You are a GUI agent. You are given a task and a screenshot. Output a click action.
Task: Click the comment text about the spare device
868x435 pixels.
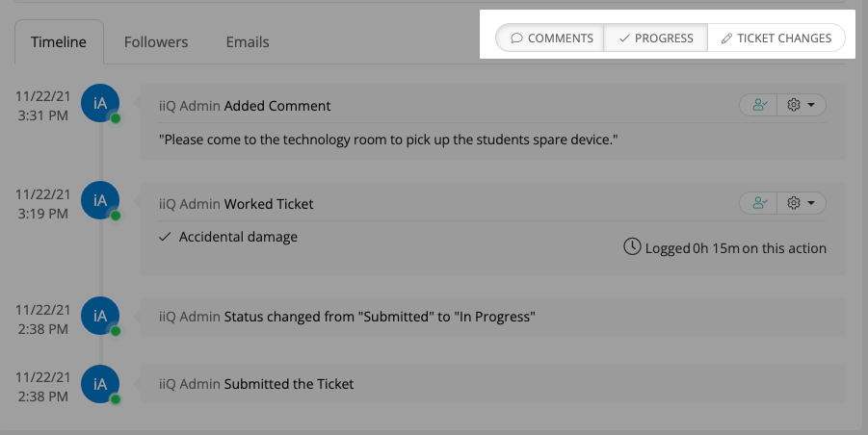pos(387,140)
